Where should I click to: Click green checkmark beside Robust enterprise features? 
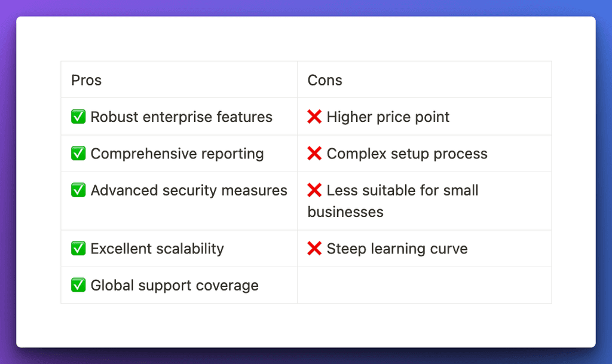(78, 117)
